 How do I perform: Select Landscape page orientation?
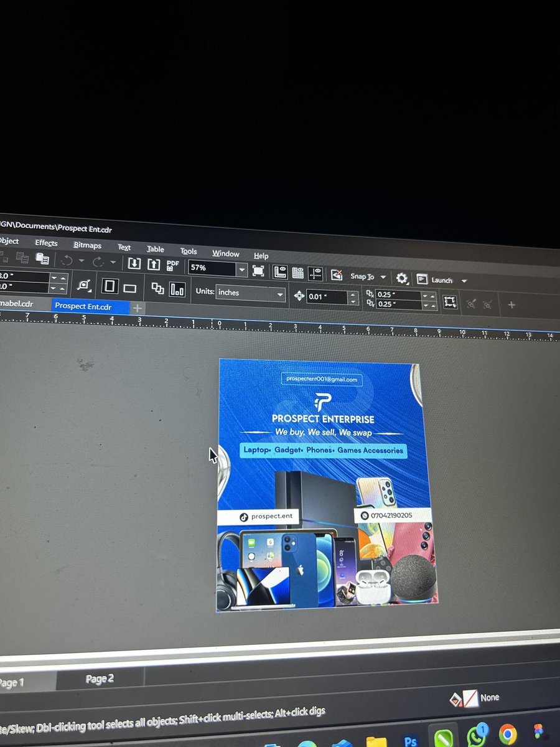click(129, 288)
